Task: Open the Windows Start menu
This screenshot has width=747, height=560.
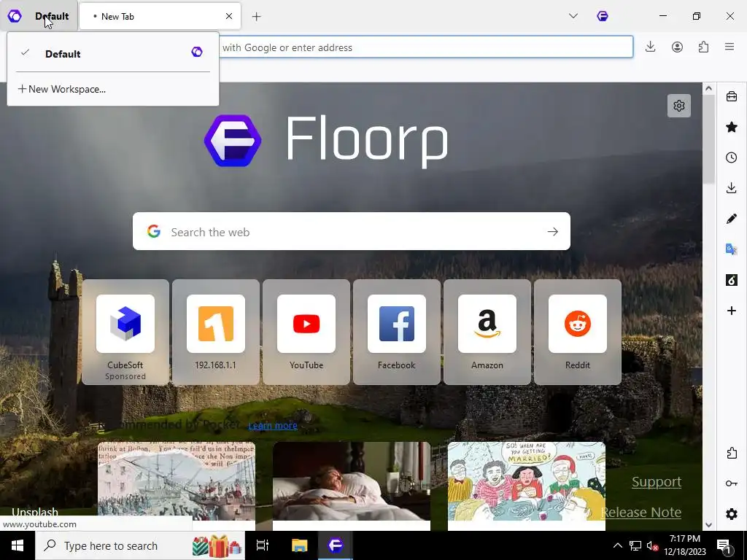Action: click(18, 545)
